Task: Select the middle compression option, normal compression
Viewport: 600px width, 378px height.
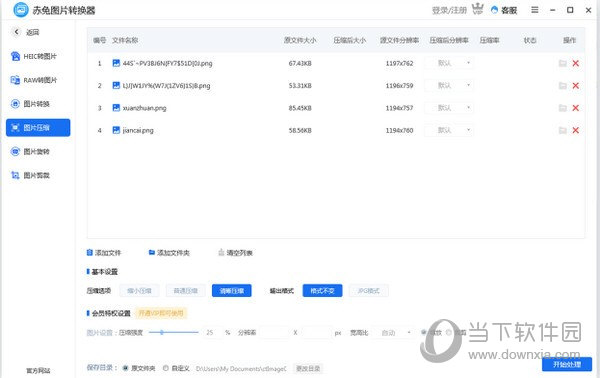Action: [x=186, y=291]
